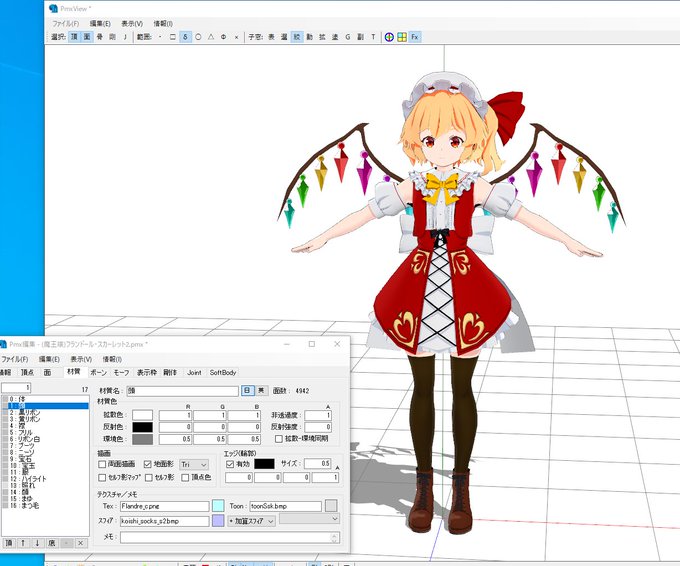The image size is (680, 566).
Task: Switch to the 頂点 (vertex) tab
Action: pos(27,372)
